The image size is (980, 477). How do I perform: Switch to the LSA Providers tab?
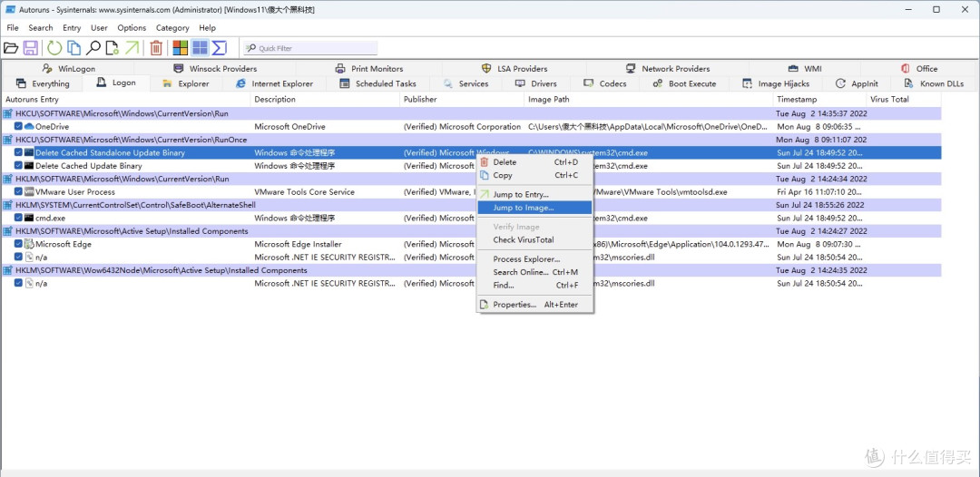click(514, 69)
